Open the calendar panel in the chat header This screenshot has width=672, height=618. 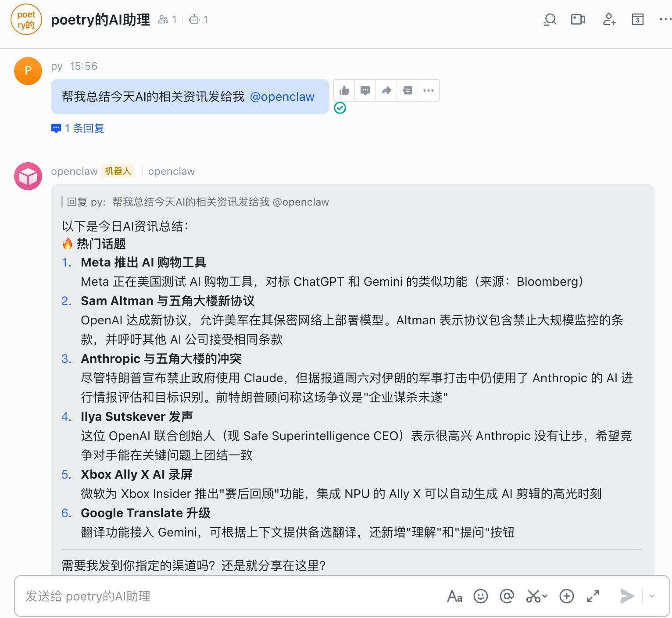(637, 19)
